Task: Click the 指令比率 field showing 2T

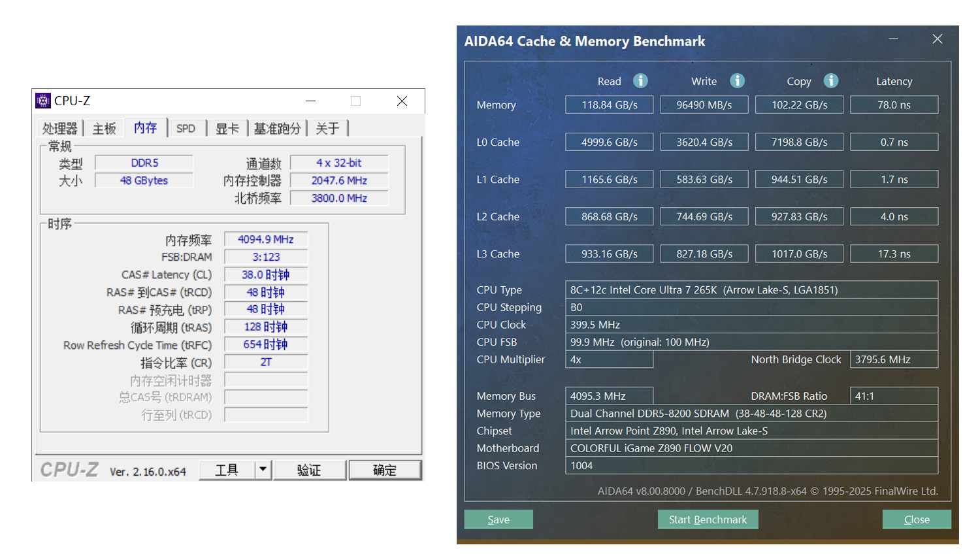Action: (266, 362)
